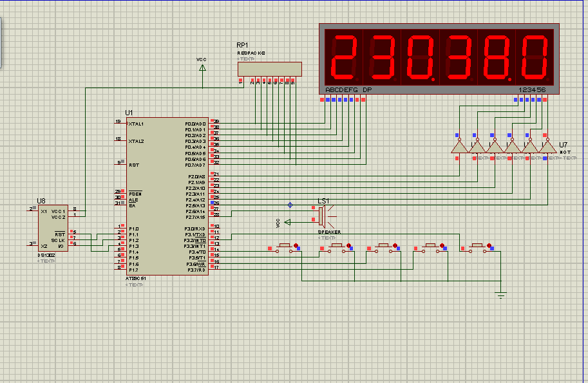Click the middle push button of five
Screen dimensions: 588x383
click(383, 248)
